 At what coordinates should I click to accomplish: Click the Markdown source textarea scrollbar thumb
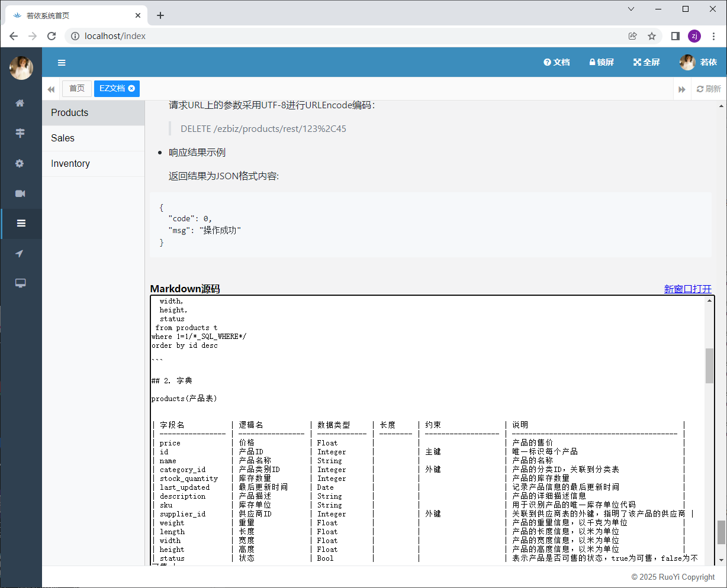pyautogui.click(x=709, y=366)
